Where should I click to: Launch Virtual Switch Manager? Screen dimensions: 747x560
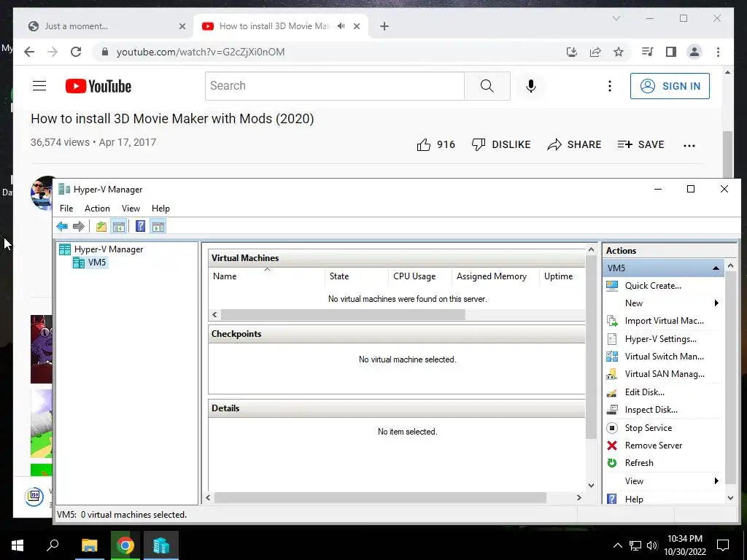click(664, 356)
